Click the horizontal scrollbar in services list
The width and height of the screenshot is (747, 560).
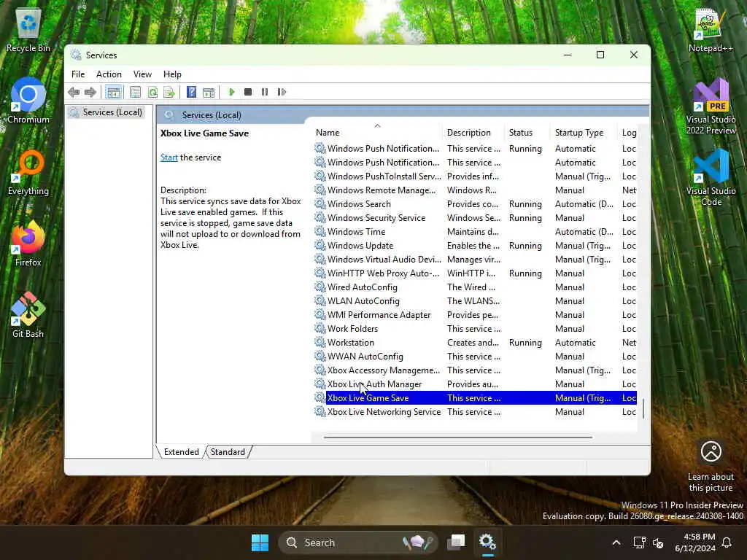[x=458, y=437]
